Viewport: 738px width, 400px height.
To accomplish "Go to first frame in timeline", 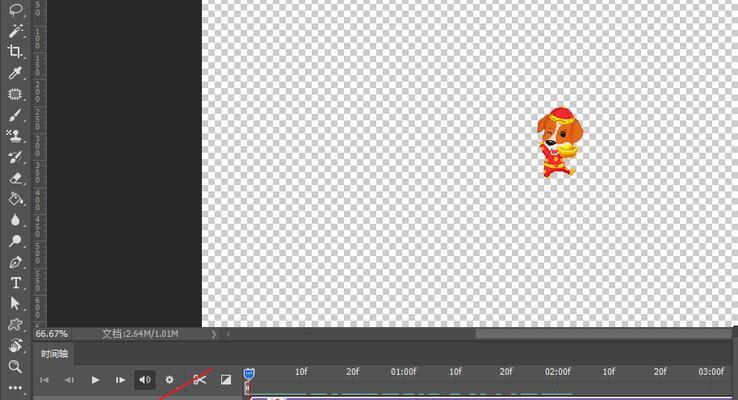I will [44, 380].
